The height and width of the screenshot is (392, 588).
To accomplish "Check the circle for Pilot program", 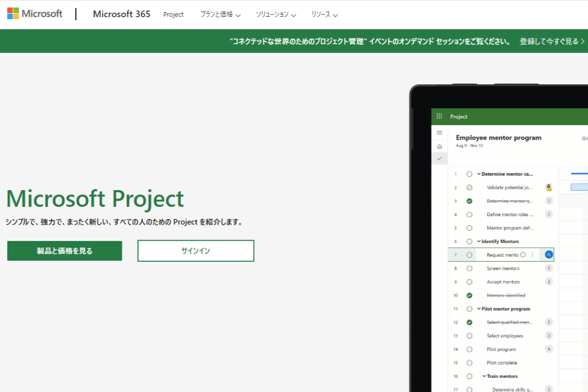I will [x=469, y=349].
